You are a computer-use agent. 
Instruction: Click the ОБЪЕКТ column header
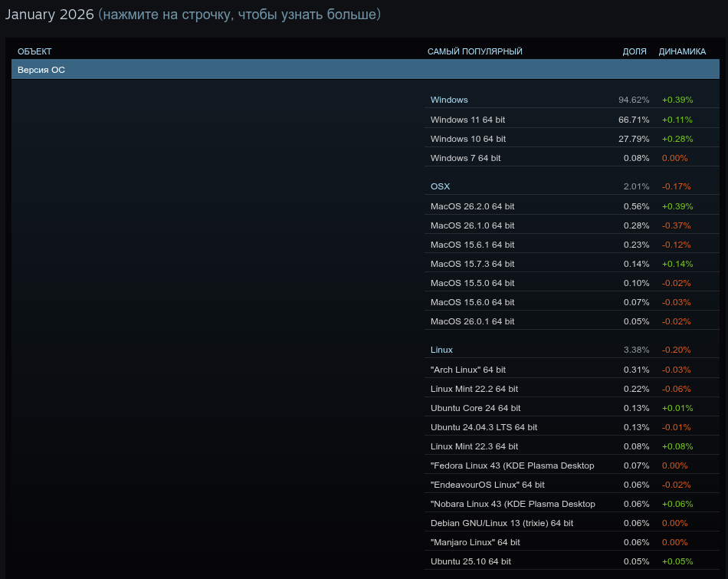click(34, 51)
